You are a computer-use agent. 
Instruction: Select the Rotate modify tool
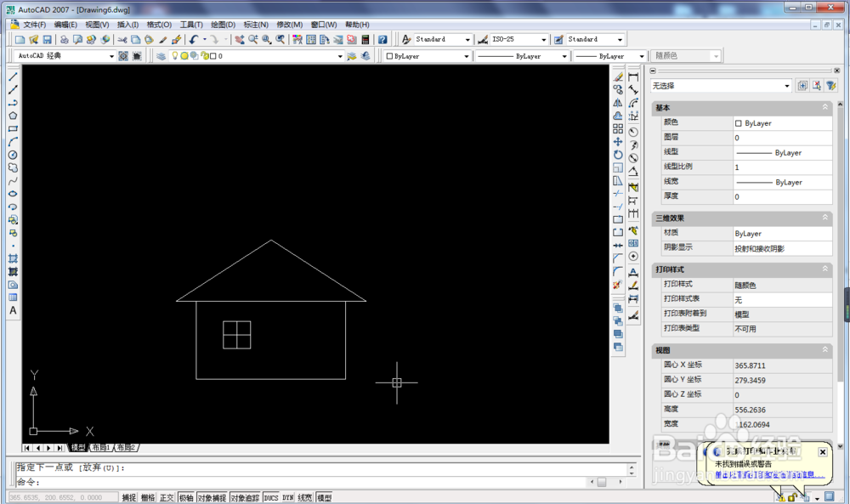coord(618,155)
